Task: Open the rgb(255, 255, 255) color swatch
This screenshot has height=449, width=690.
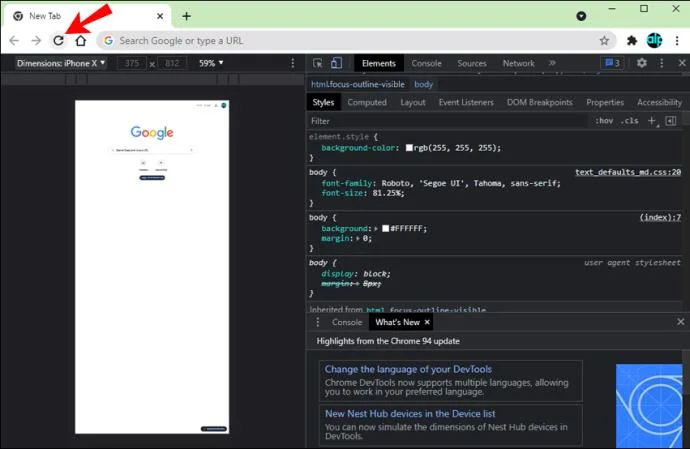Action: (x=409, y=148)
